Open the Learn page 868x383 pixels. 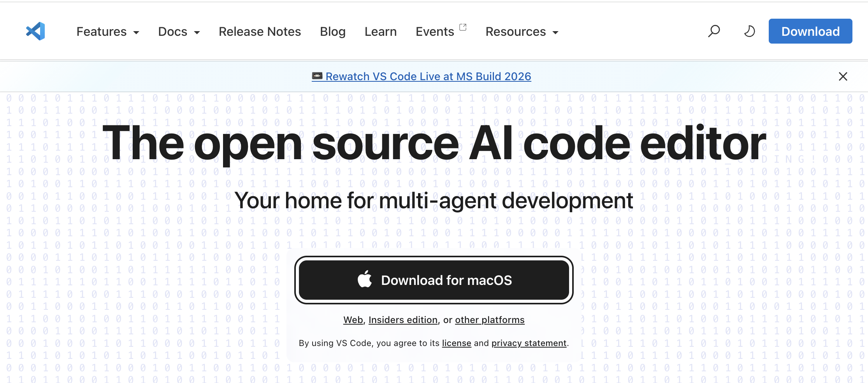381,32
